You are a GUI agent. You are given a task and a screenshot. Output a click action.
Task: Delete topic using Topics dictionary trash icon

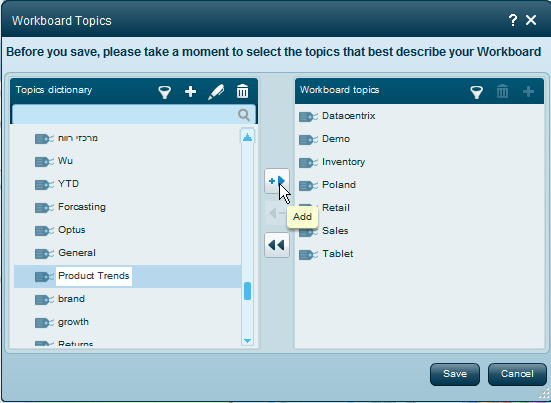point(242,91)
